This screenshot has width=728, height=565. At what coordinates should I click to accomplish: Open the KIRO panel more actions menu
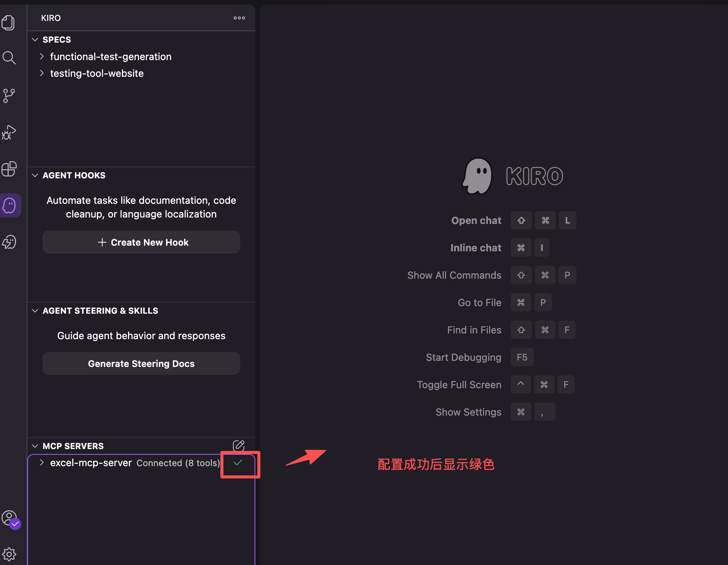[239, 18]
